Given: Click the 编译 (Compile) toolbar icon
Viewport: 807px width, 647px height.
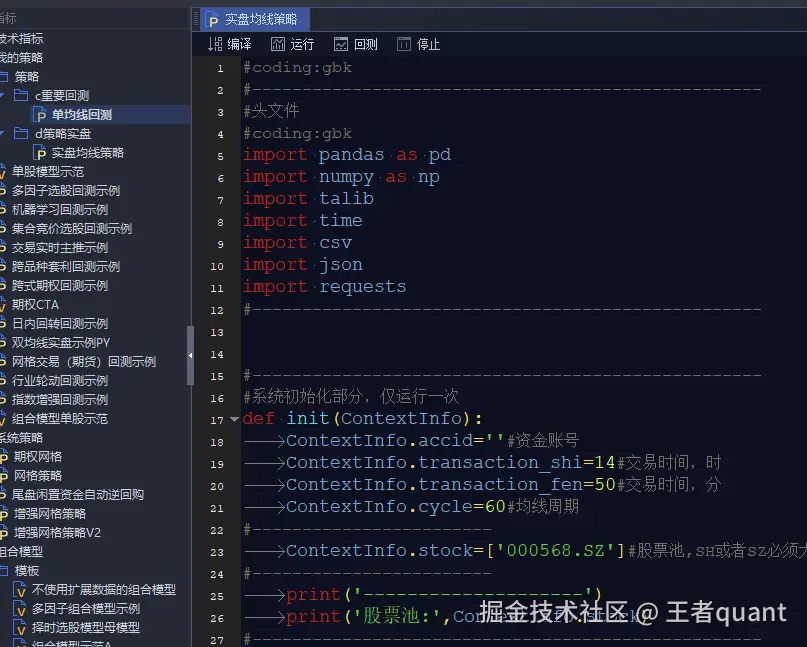Looking at the screenshot, I should (217, 43).
